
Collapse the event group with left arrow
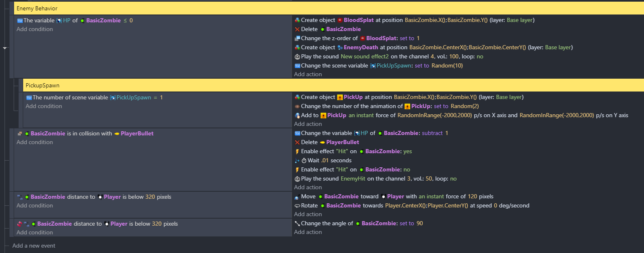tap(5, 48)
